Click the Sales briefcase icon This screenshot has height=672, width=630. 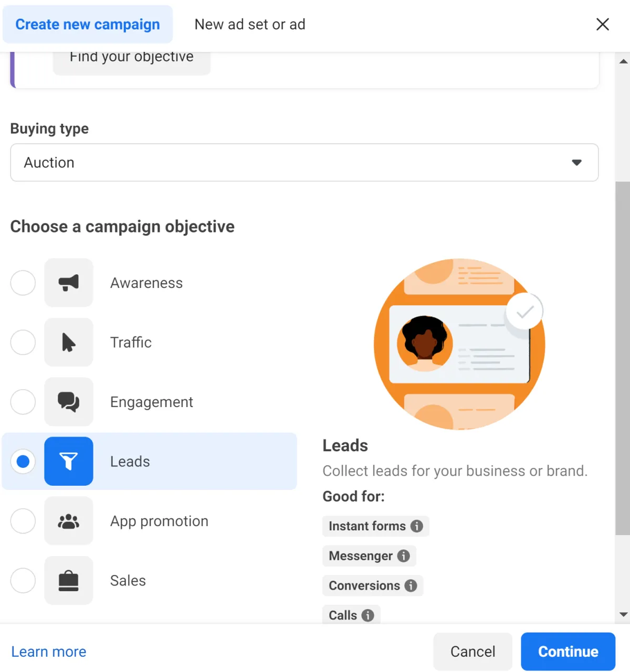[x=69, y=580]
